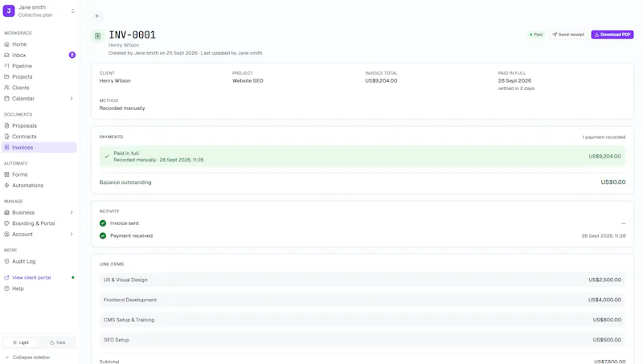Click the Clients people icon
The width and height of the screenshot is (643, 364).
click(6, 88)
